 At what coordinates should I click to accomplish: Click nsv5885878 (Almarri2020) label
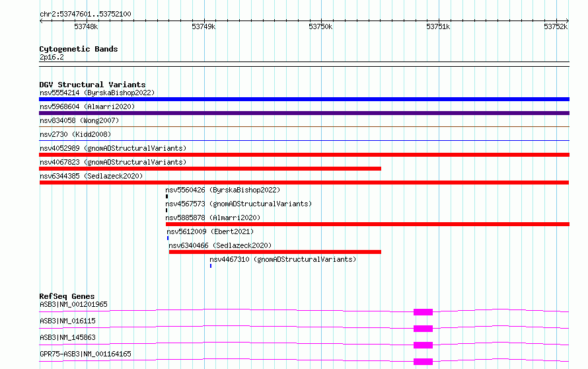coord(213,218)
